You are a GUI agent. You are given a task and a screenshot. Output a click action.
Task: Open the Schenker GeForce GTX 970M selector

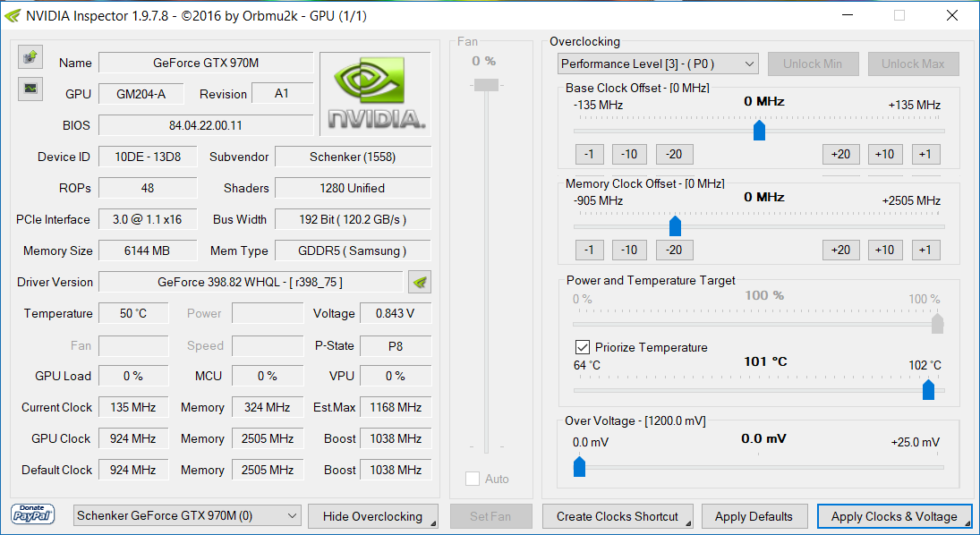187,515
